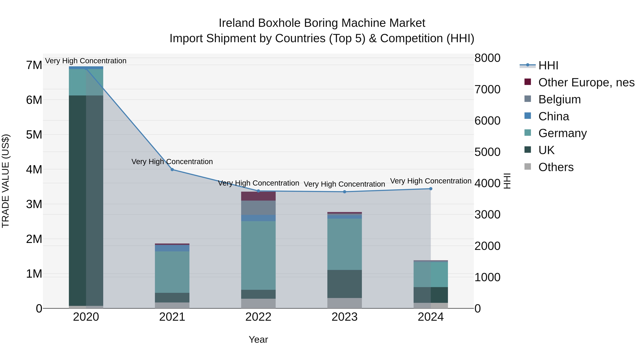644x362 pixels.
Task: Click the 8000 right axis tick label
Action: click(x=487, y=58)
